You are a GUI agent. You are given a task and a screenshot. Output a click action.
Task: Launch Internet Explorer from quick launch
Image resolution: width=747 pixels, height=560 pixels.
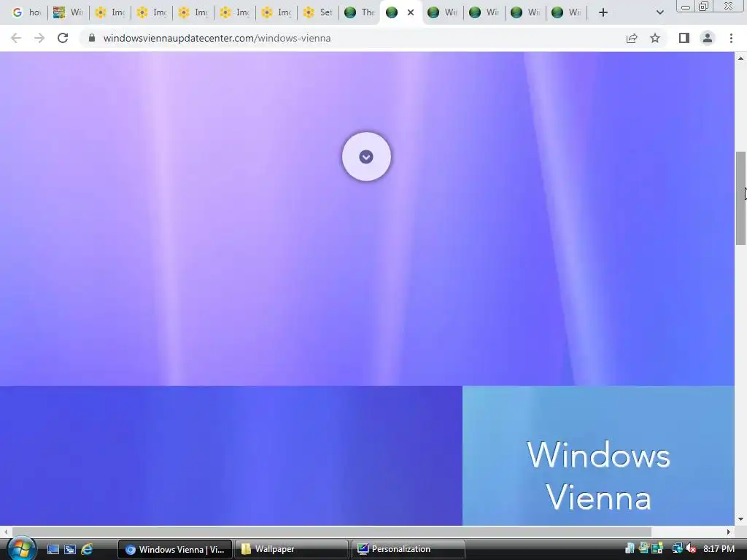pyautogui.click(x=87, y=550)
